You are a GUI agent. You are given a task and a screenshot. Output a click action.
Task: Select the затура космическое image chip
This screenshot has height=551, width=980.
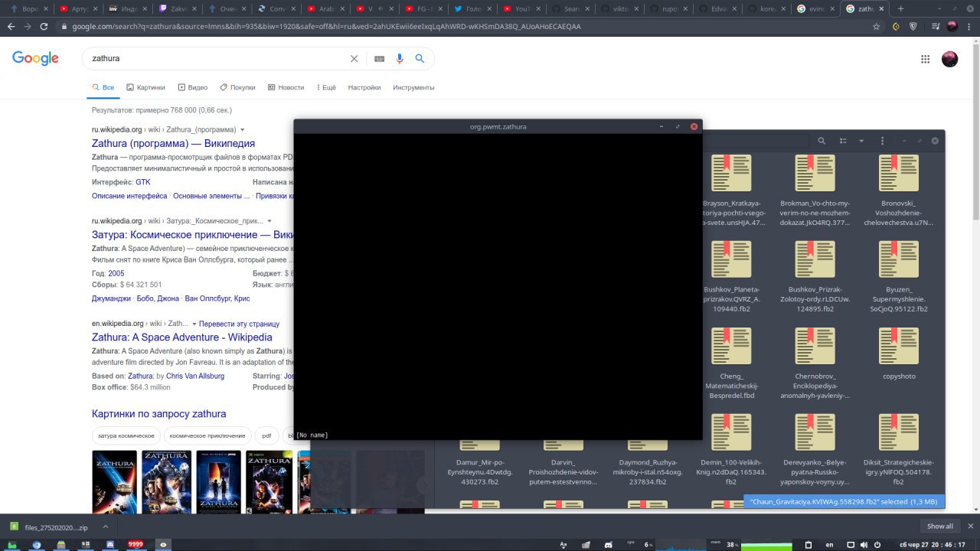tap(126, 435)
